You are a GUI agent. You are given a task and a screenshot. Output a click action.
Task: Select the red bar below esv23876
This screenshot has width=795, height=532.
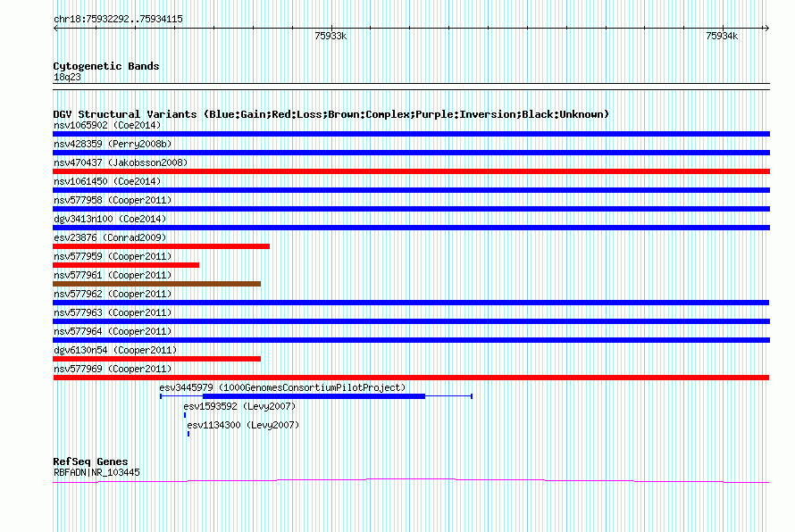pos(161,246)
